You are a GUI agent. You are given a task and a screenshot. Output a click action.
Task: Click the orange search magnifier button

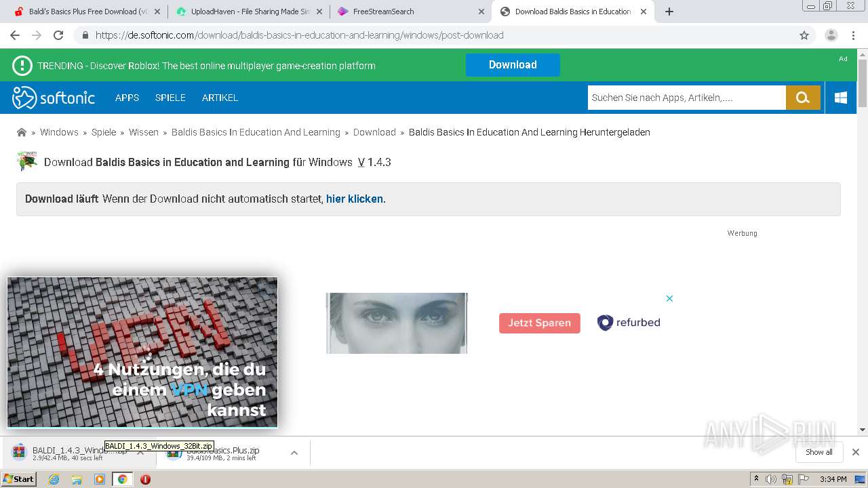tap(803, 98)
